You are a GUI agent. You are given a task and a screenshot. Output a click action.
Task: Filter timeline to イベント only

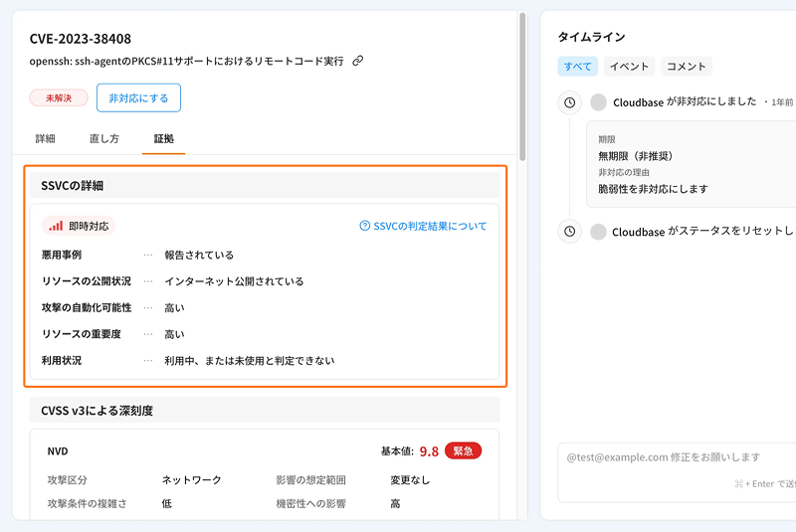(x=629, y=67)
